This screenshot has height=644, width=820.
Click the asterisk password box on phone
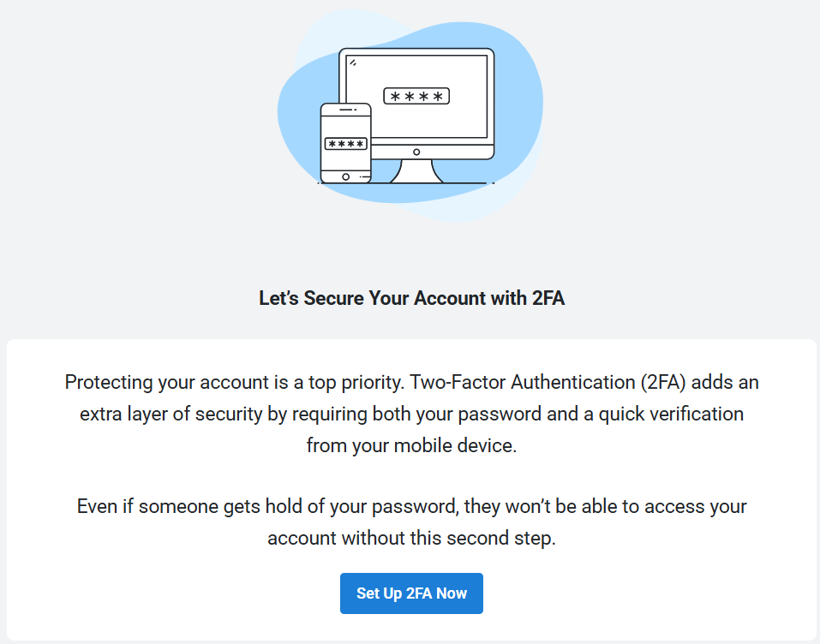pos(345,144)
